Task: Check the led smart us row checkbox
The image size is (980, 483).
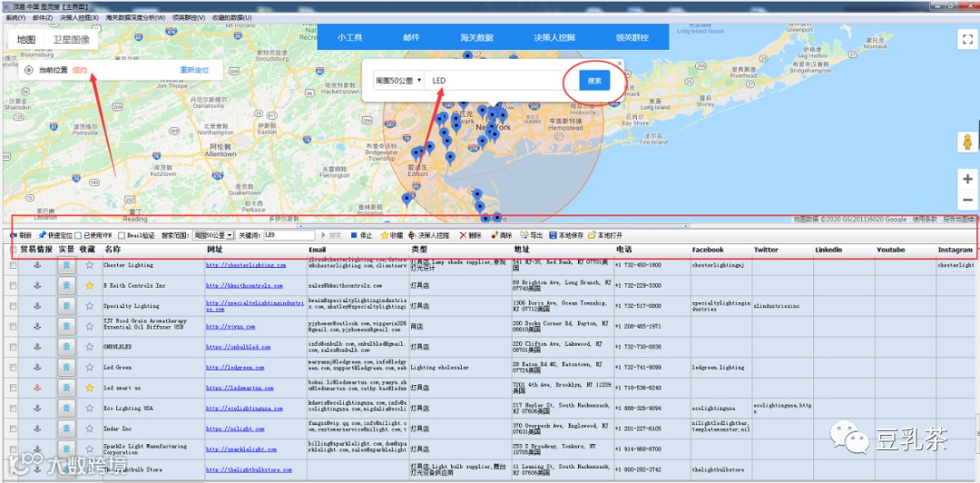Action: tap(13, 388)
